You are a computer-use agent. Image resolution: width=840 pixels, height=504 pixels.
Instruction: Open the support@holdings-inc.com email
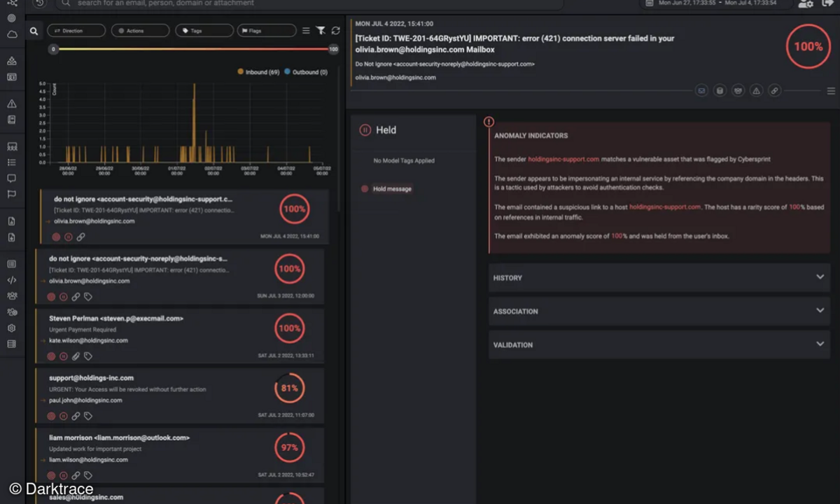coord(180,395)
